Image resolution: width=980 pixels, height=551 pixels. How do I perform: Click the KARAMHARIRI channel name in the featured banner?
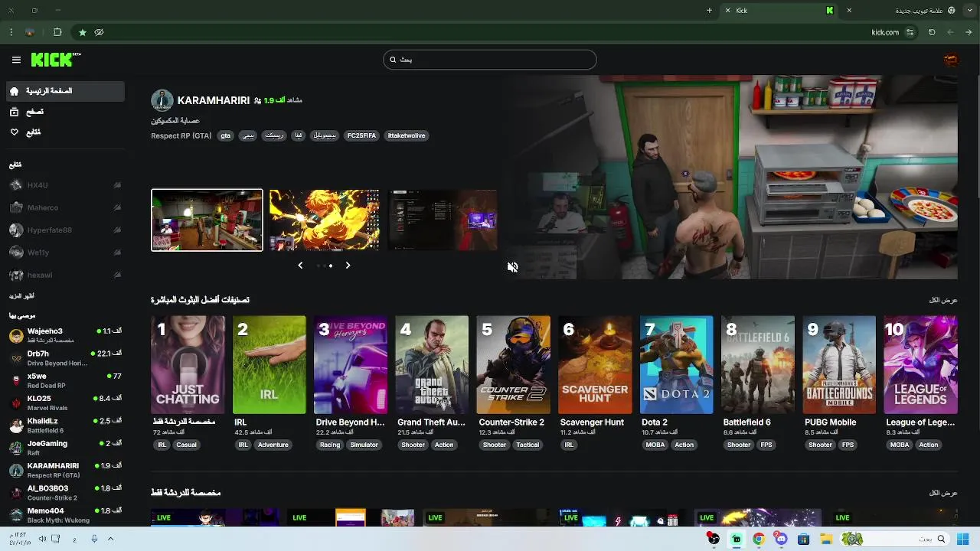214,100
